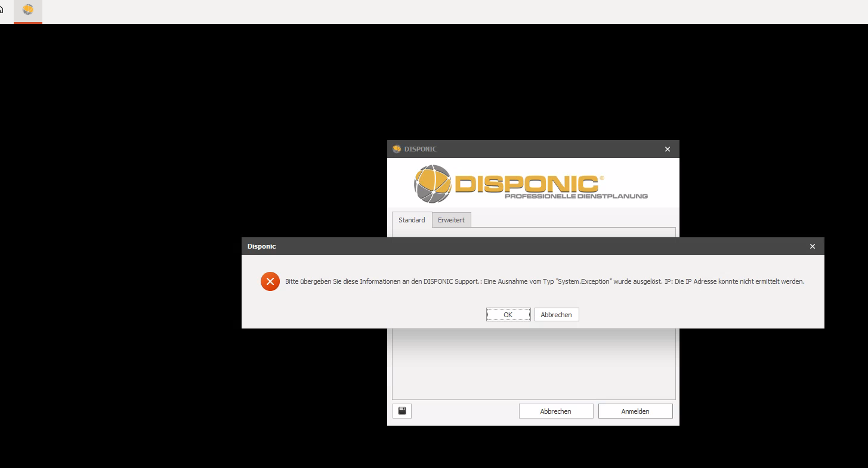The height and width of the screenshot is (468, 868).
Task: Switch to the Erweitert tab
Action: [451, 220]
